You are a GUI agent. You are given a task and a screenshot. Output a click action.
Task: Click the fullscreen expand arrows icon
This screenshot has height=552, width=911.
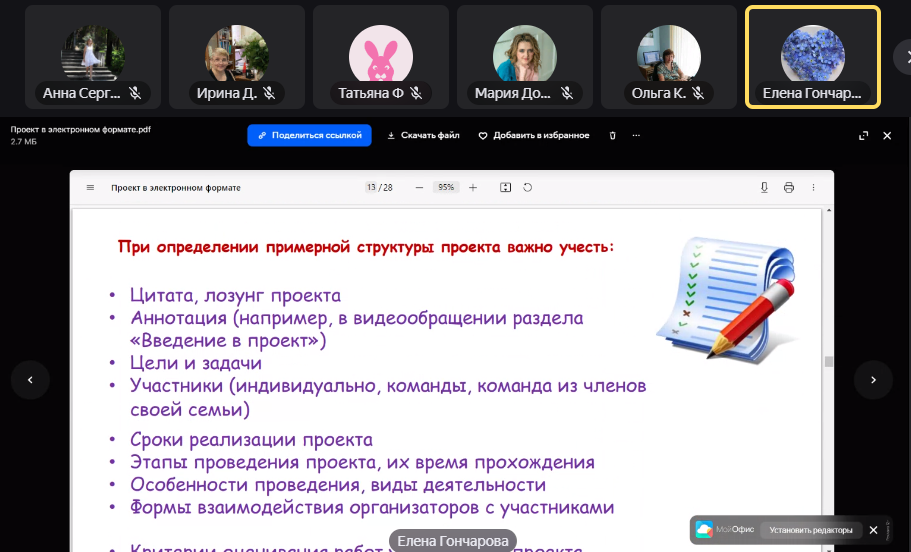coord(863,135)
